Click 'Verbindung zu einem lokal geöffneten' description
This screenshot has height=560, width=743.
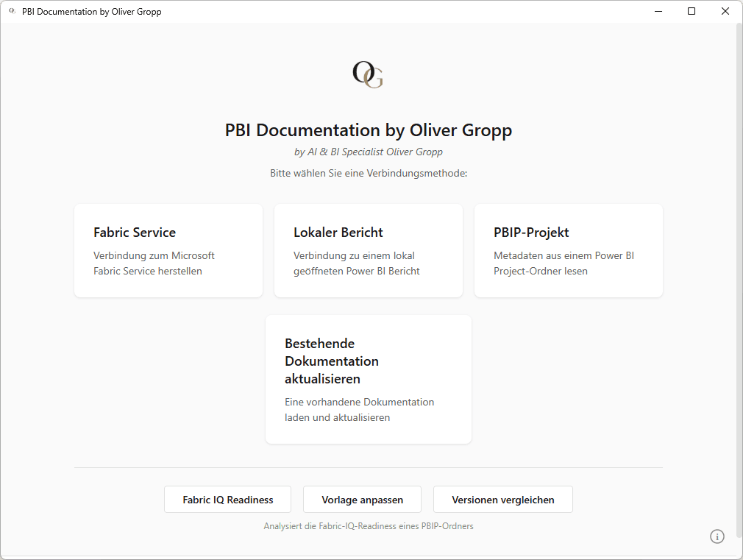point(356,263)
